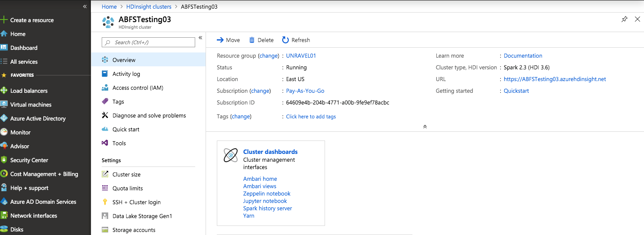Open the Monitor gauge icon
Viewport: 644px width, 235px height.
pos(4,132)
